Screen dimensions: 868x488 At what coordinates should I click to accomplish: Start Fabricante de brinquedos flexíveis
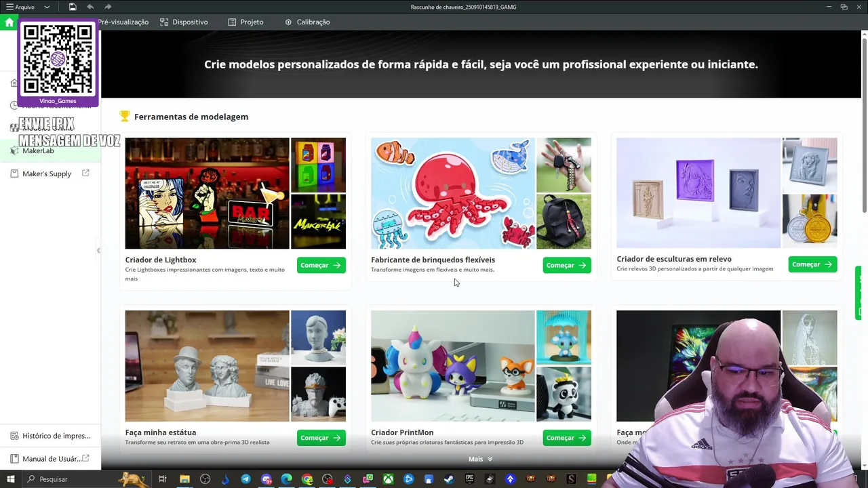(567, 265)
